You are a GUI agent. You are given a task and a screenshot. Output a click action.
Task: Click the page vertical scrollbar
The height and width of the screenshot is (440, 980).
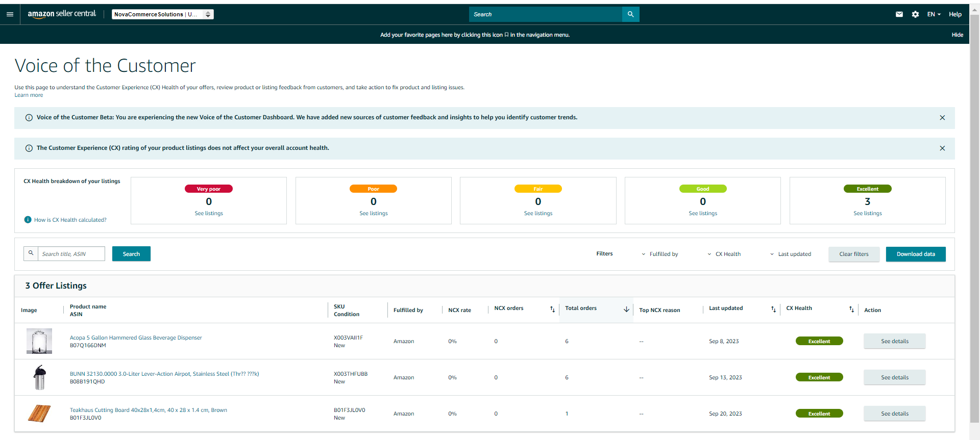click(x=974, y=219)
